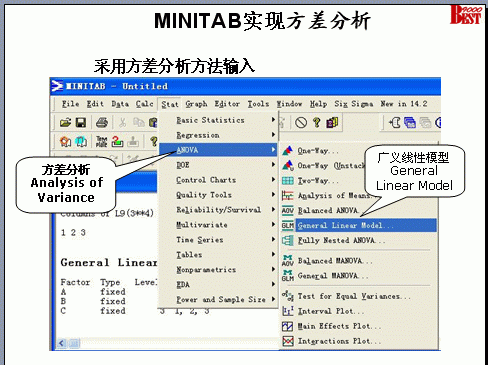This screenshot has height=365, width=488.
Task: Click the Copy toolbar icon
Action: 138,123
